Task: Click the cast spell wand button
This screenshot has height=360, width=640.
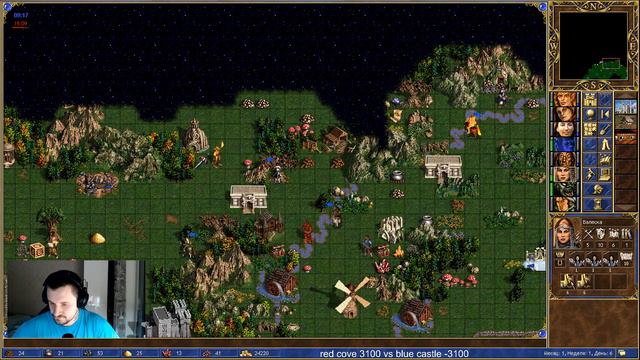Action: pos(605,129)
